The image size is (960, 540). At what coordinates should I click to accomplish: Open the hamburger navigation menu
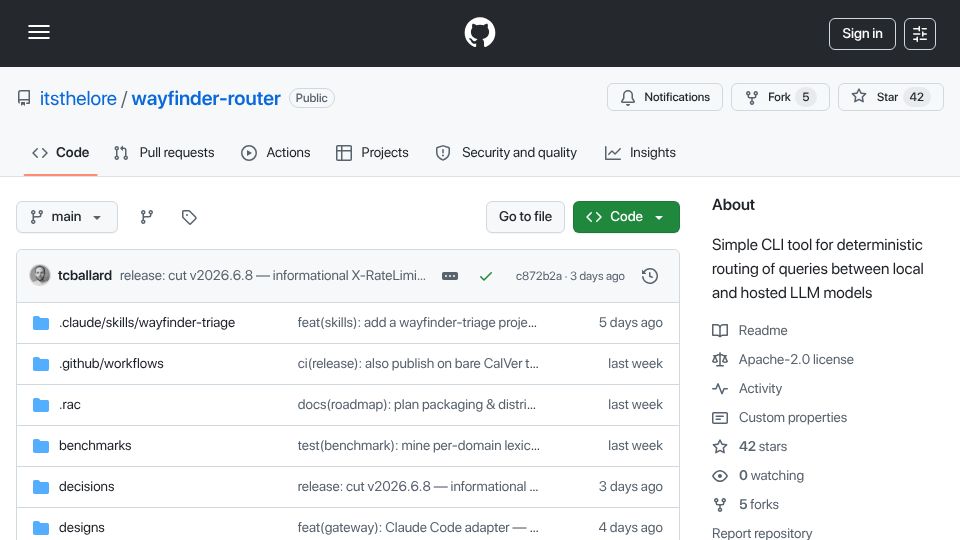[x=39, y=32]
